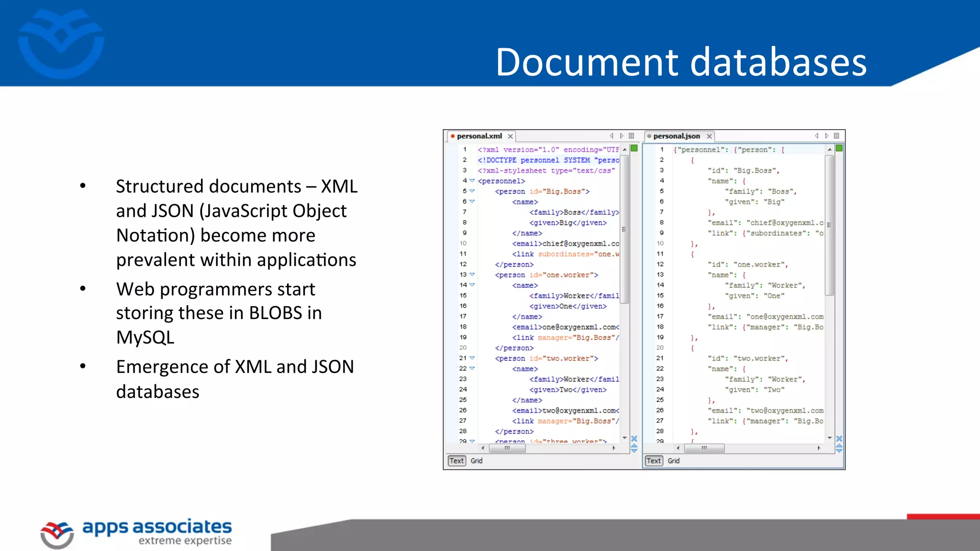Click green validation status square in XML editor
Image resolution: width=980 pixels, height=551 pixels.
pyautogui.click(x=634, y=148)
